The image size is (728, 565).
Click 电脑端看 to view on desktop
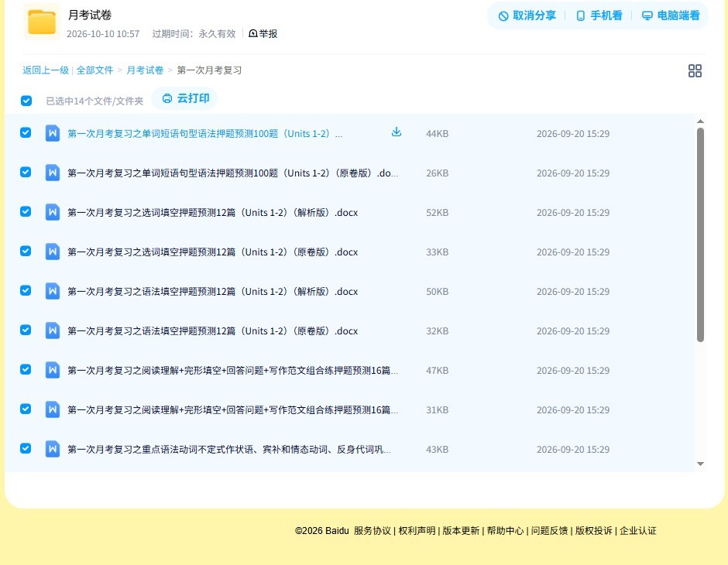(x=671, y=15)
